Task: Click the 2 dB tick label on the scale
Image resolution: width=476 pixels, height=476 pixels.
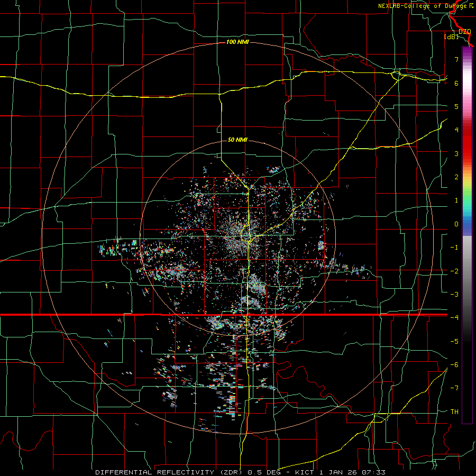Action: [456, 177]
